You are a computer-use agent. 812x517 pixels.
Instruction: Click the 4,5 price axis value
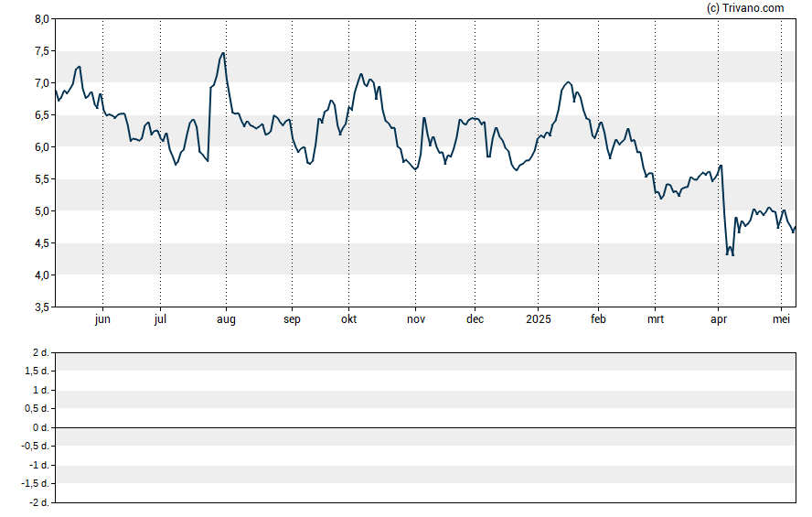42,243
